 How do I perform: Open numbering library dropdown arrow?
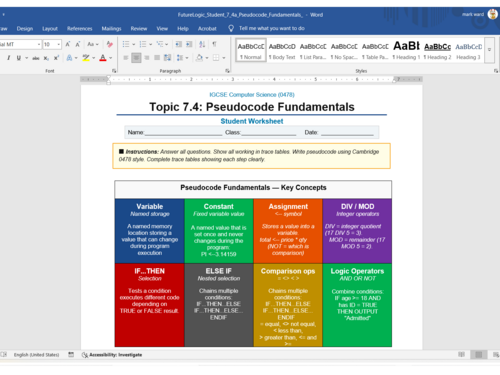[x=150, y=44]
